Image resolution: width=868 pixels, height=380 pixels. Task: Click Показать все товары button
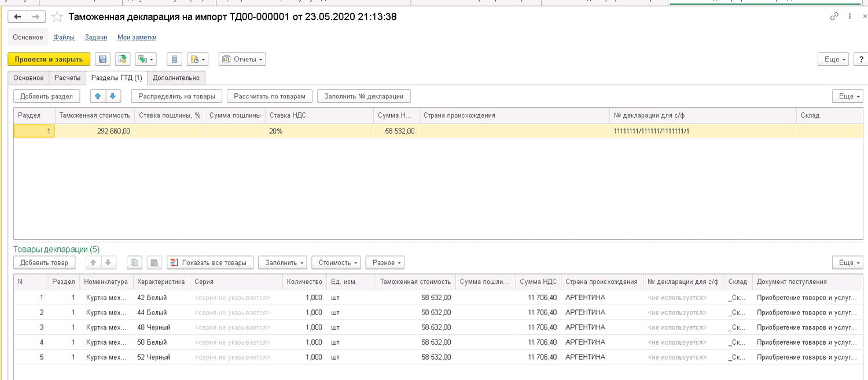point(210,263)
